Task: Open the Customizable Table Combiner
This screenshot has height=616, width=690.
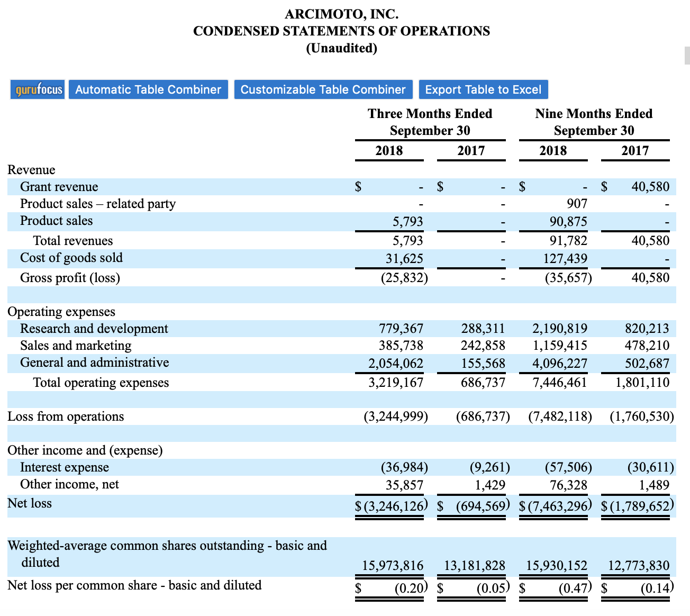Action: (323, 89)
